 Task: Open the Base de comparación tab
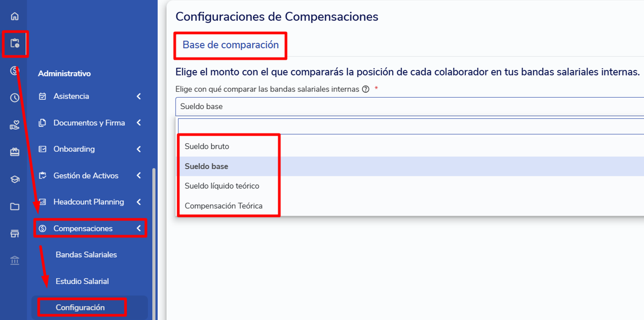230,45
